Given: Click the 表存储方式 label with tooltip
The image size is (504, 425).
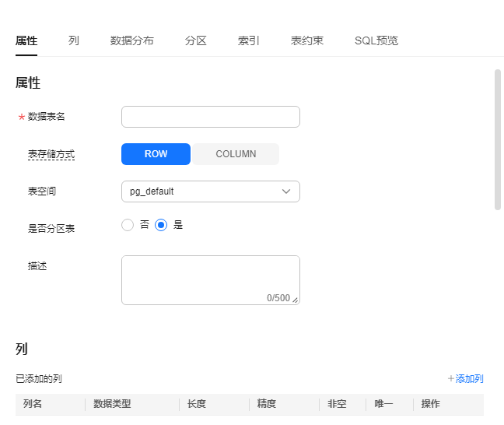Looking at the screenshot, I should click(51, 154).
